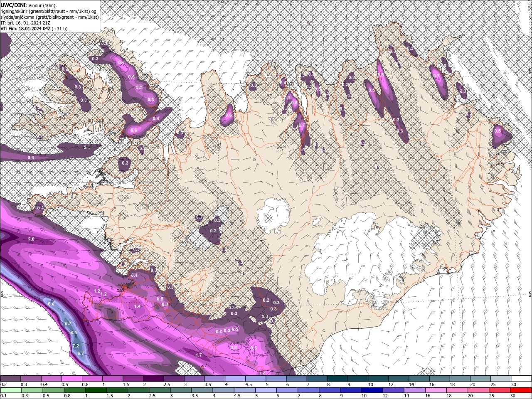This screenshot has width=532, height=399.
Task: Pick the top legend swatch between 2 and 2.5
Action: pyautogui.click(x=153, y=379)
